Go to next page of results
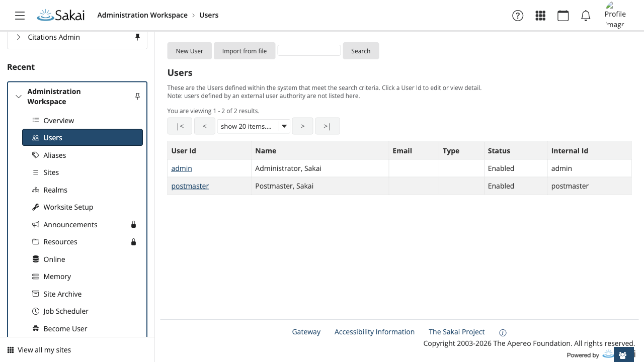Image resolution: width=644 pixels, height=362 pixels. point(302,126)
